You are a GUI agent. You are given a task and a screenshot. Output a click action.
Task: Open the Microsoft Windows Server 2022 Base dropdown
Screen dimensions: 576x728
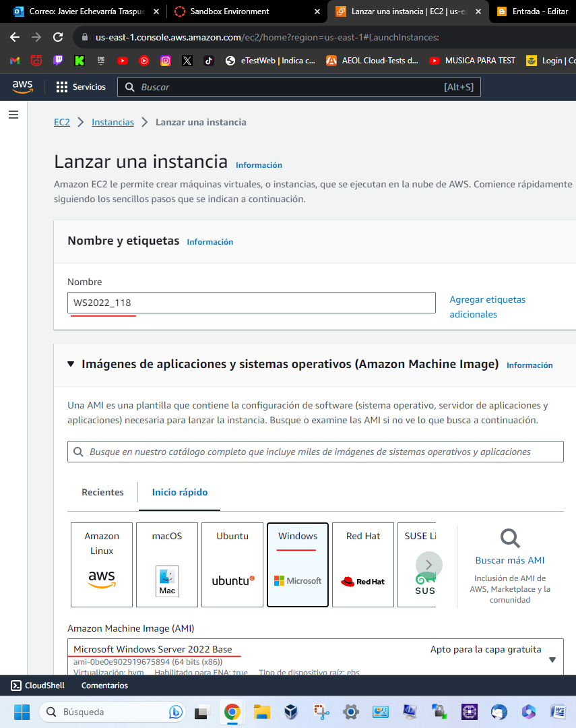pyautogui.click(x=315, y=657)
